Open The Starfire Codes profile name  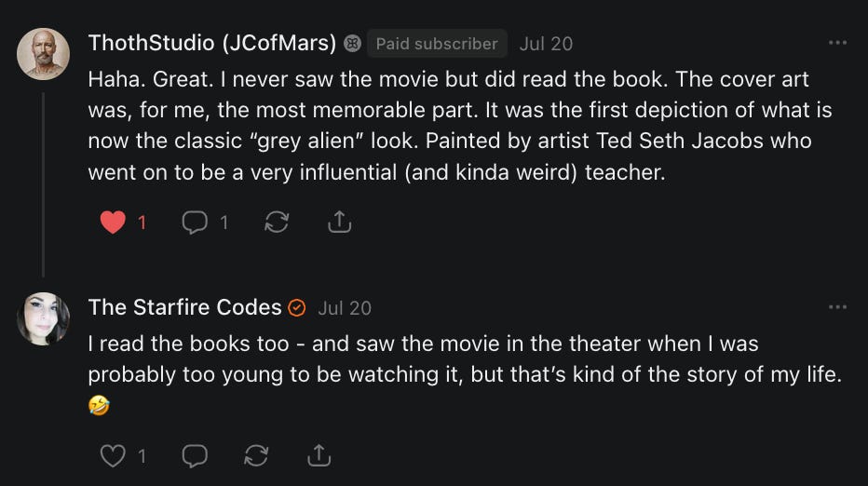(184, 307)
